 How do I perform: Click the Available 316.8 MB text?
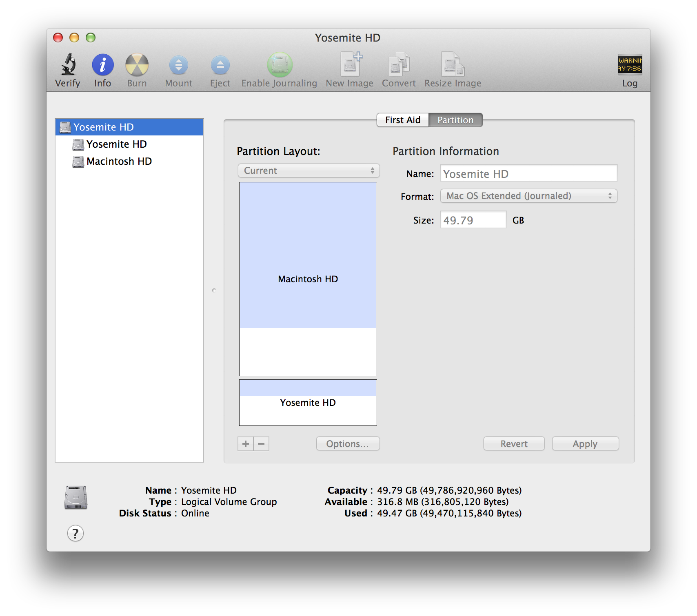tap(443, 502)
